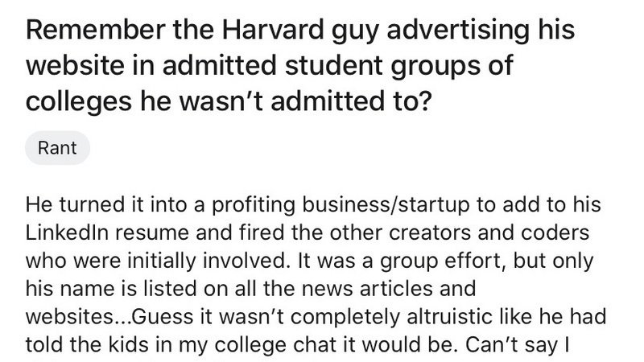Viewport: 644px width, 362px height.
Task: Click title line starting with 'website in admitted'
Action: click(270, 66)
